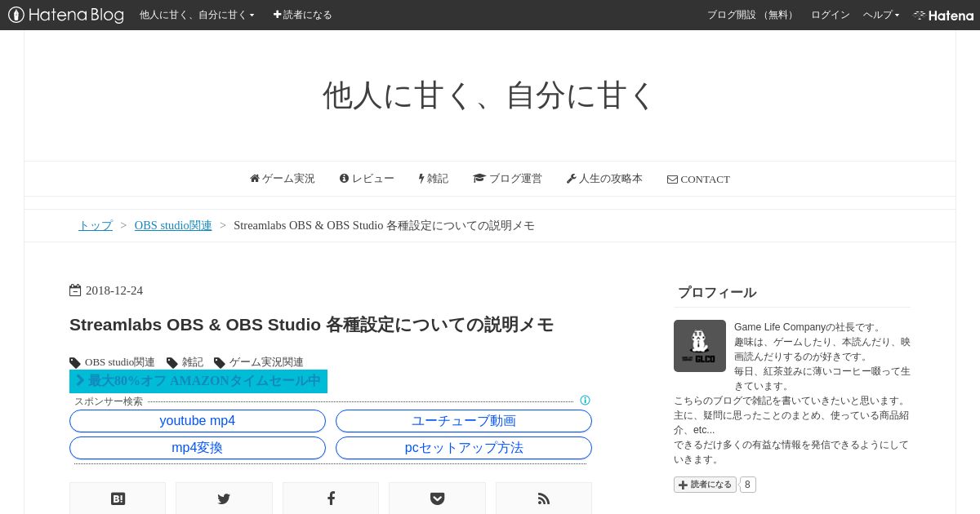Screen dimensions: 980x514
Task: Click the トップ breadcrumb link
Action: (x=96, y=225)
